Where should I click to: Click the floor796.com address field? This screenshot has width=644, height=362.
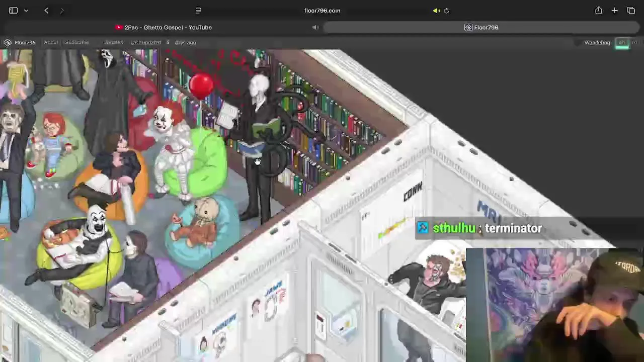tap(322, 11)
